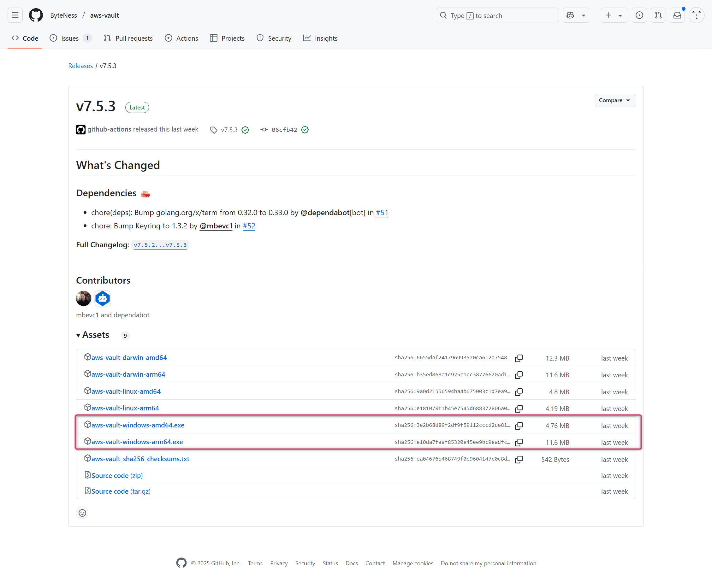Viewport: 712px width, 588px height.
Task: Collapse the Assets section
Action: point(92,335)
